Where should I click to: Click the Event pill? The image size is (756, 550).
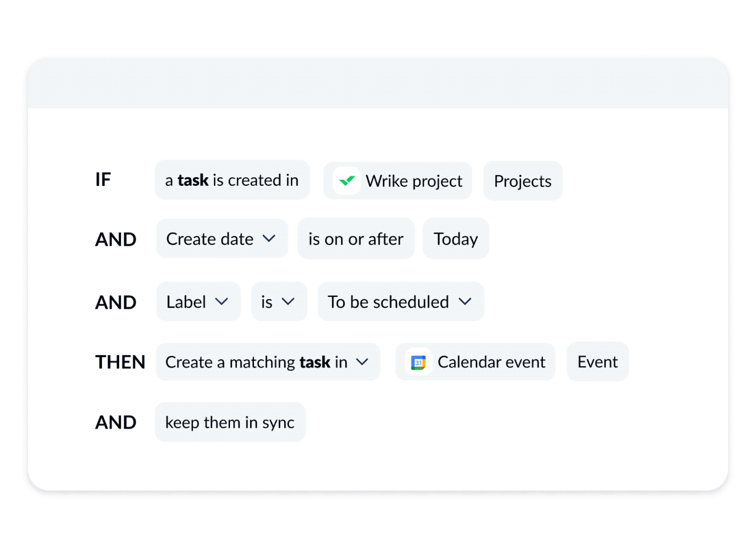pyautogui.click(x=597, y=362)
